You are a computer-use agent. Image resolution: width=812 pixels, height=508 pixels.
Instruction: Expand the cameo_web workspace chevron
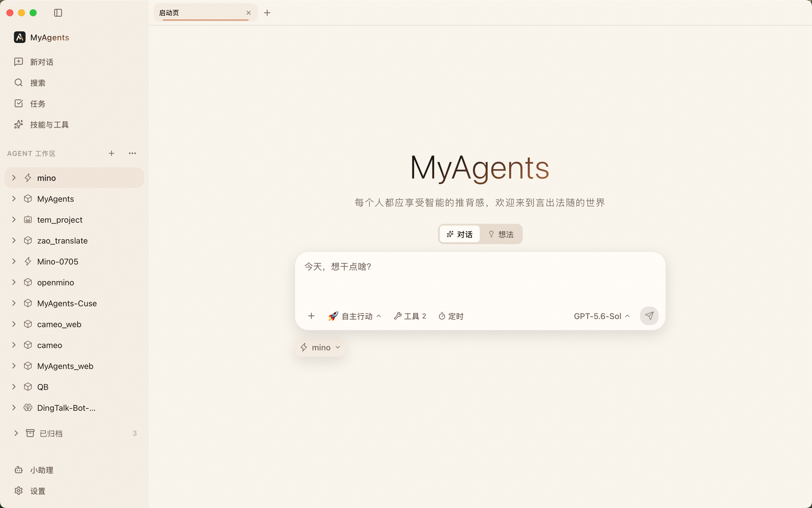click(14, 324)
